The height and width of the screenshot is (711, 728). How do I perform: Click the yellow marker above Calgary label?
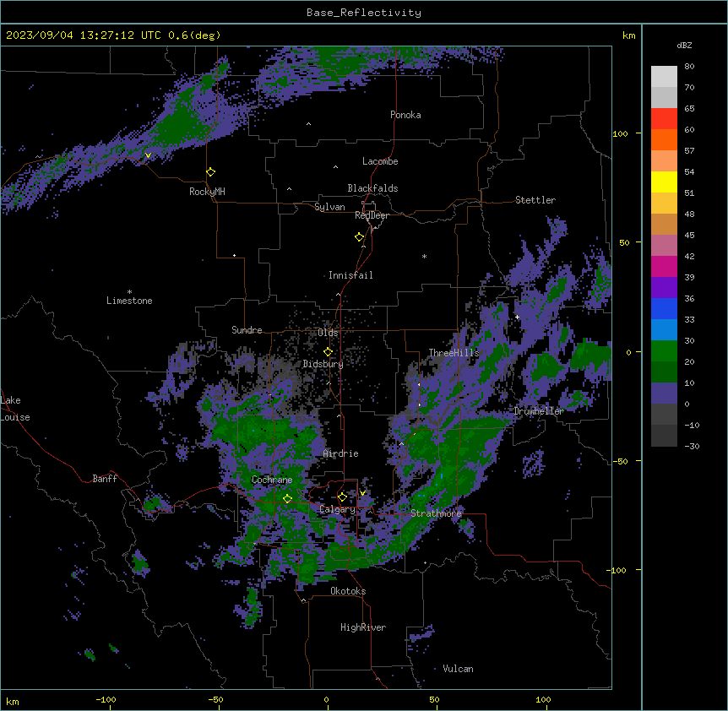pos(342,497)
